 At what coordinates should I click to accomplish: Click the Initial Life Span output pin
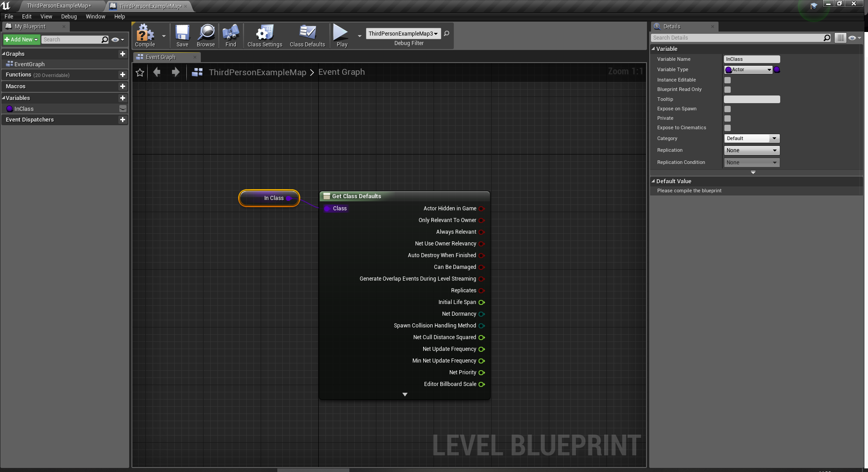(481, 302)
